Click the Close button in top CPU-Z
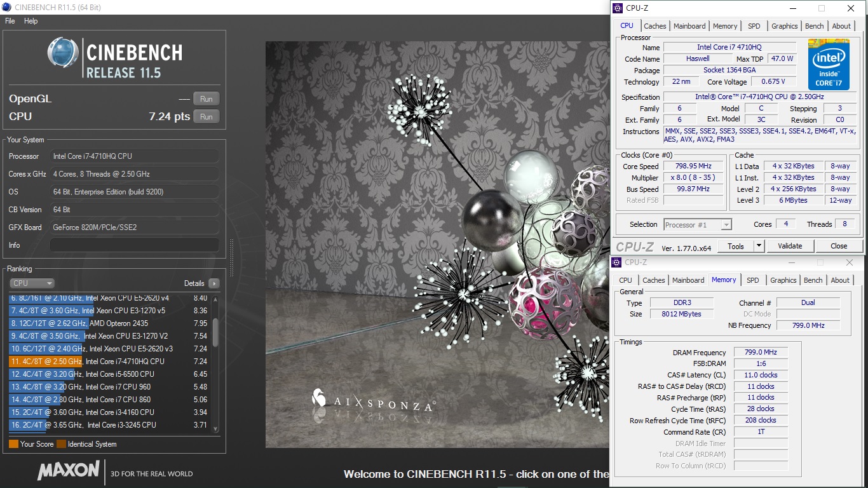 point(839,246)
